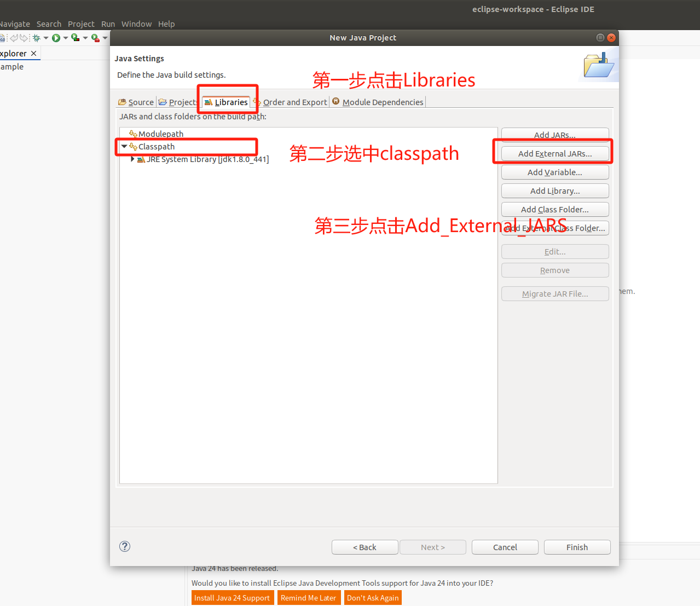
Task: Click the Module Dependencies tab icon
Action: pyautogui.click(x=336, y=101)
